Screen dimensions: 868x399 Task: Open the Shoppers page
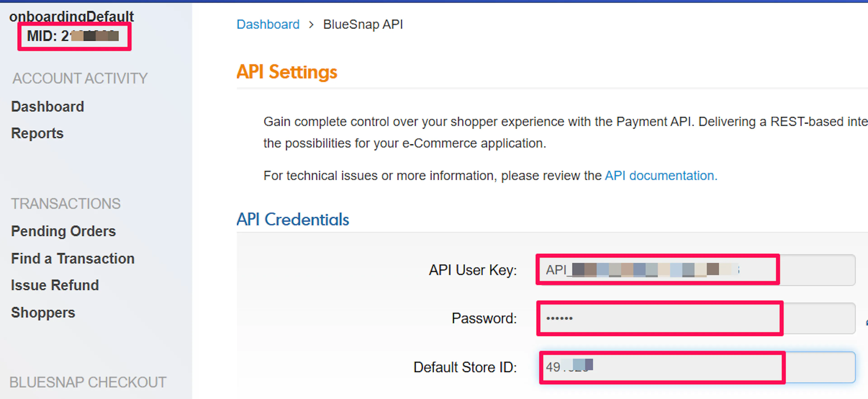pyautogui.click(x=43, y=313)
